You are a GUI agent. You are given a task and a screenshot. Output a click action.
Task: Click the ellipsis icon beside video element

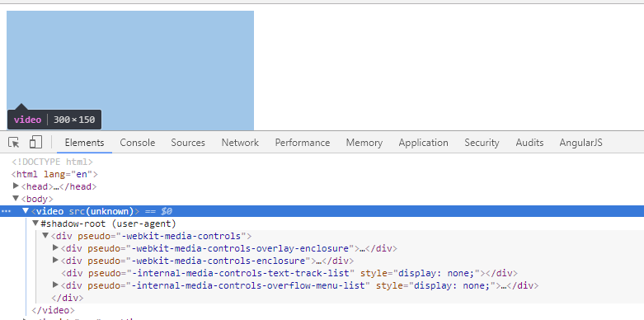coord(6,211)
